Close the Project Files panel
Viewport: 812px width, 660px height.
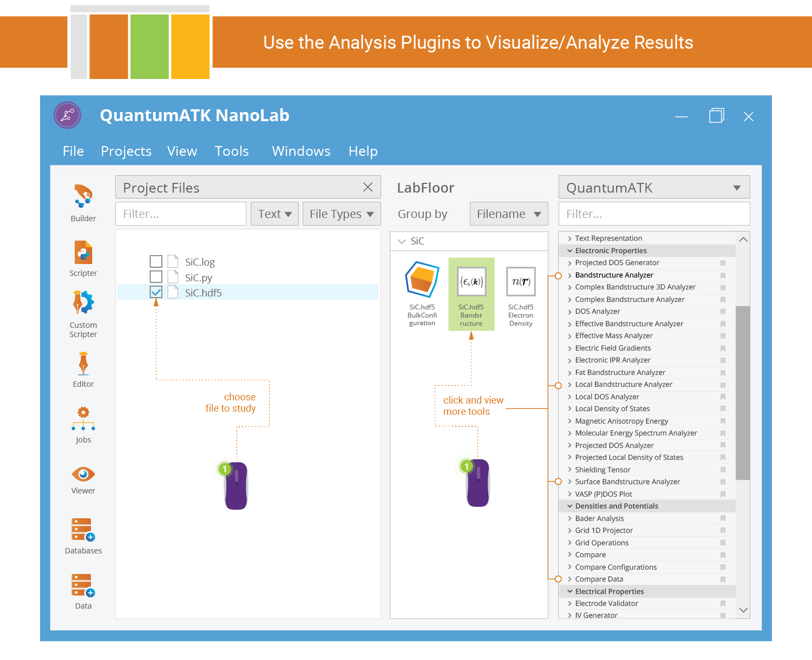(x=368, y=187)
